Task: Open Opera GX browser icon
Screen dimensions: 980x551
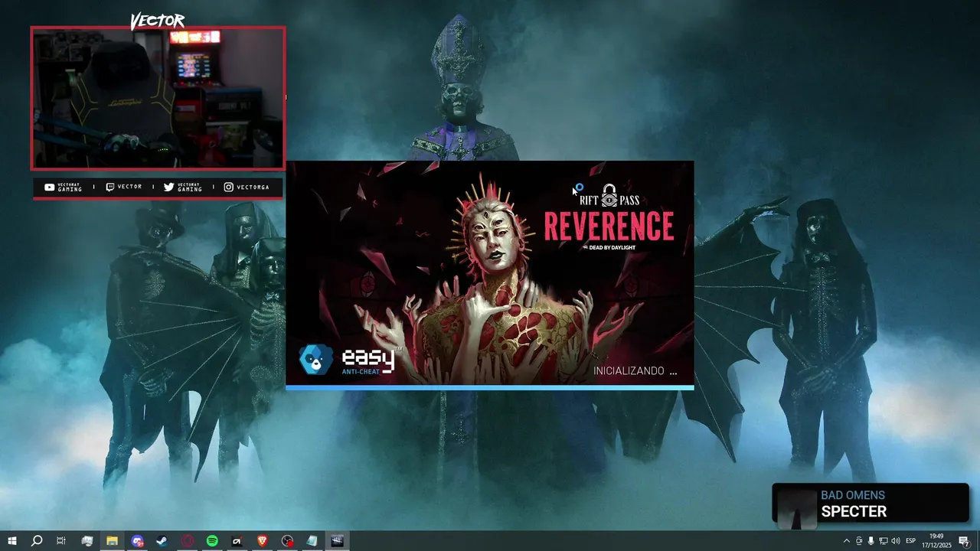Action: tap(188, 541)
